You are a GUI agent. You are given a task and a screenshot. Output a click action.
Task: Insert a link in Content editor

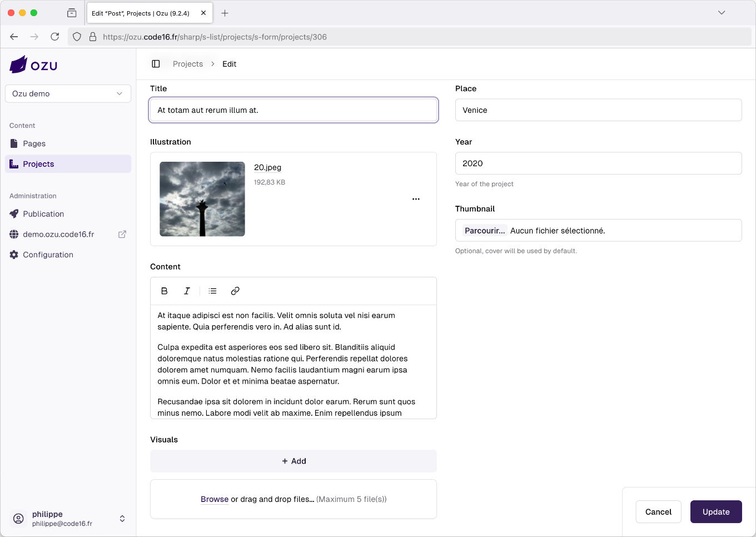pyautogui.click(x=235, y=291)
